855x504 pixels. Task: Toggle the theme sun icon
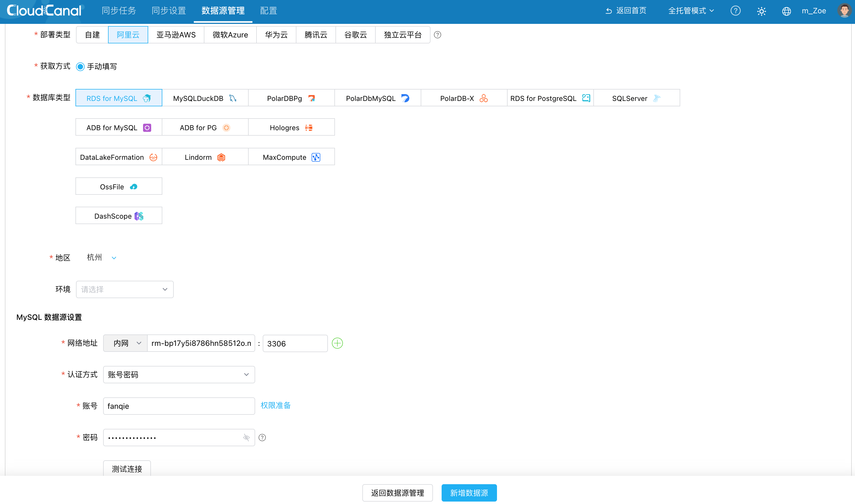click(x=761, y=11)
